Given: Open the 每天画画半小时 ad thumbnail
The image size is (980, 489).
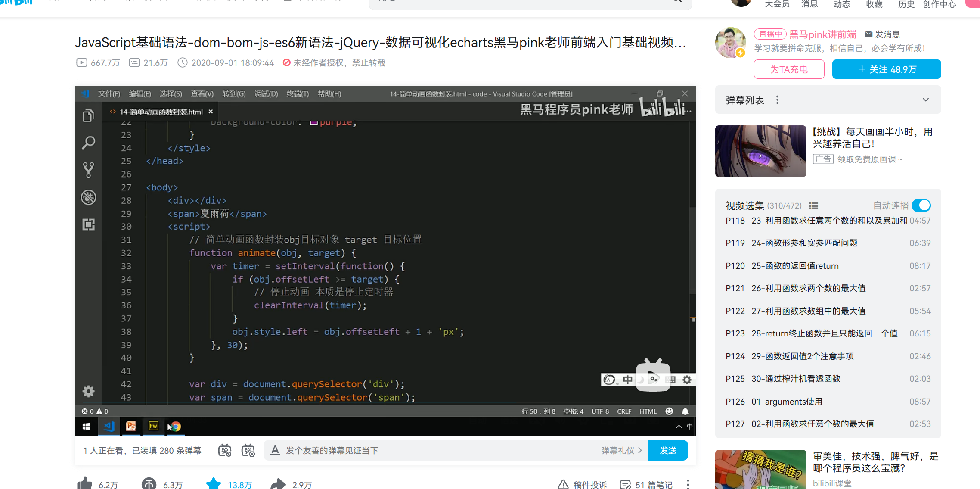Looking at the screenshot, I should [x=760, y=151].
